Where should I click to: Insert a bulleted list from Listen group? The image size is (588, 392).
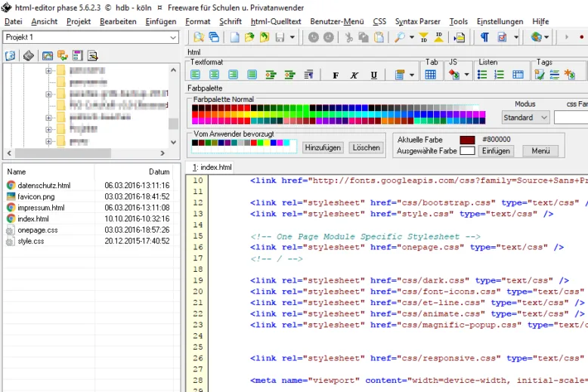pos(482,75)
